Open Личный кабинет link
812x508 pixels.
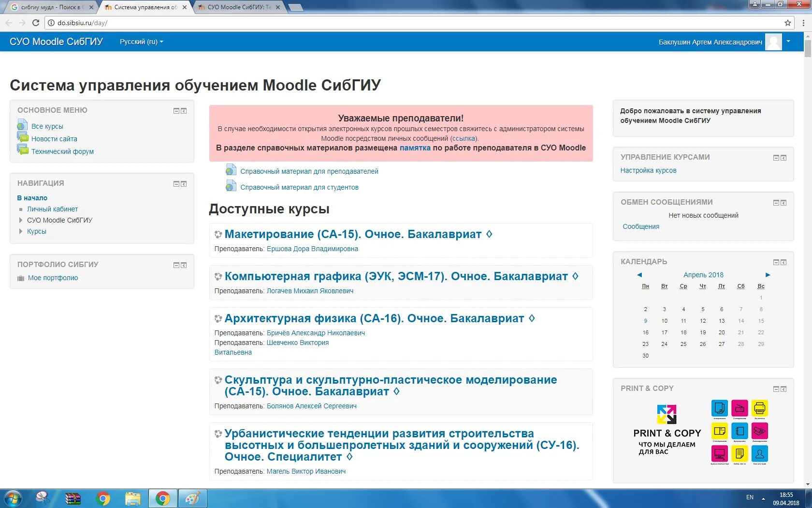pyautogui.click(x=52, y=209)
